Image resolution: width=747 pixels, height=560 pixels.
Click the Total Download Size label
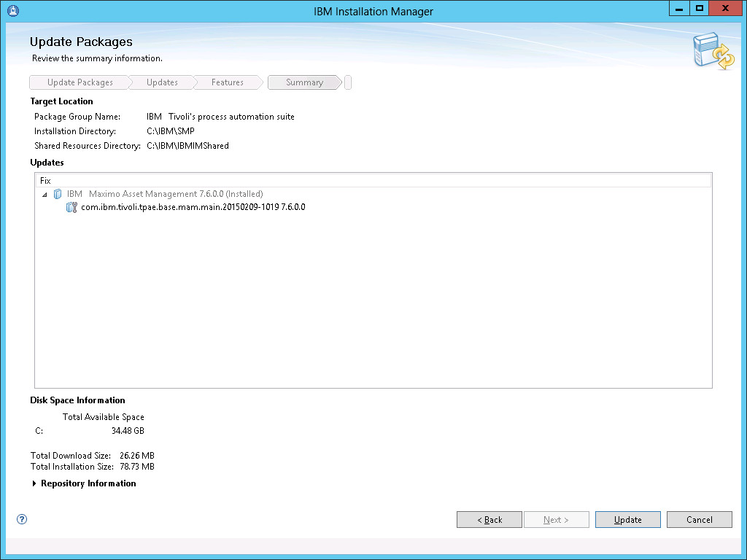[x=71, y=456]
